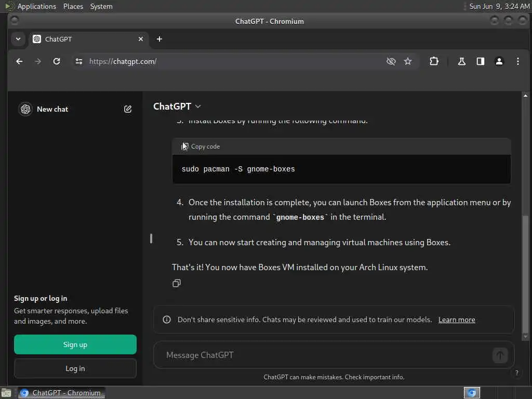
Task: Open the ChatGPT model selector dropdown
Action: coord(177,107)
